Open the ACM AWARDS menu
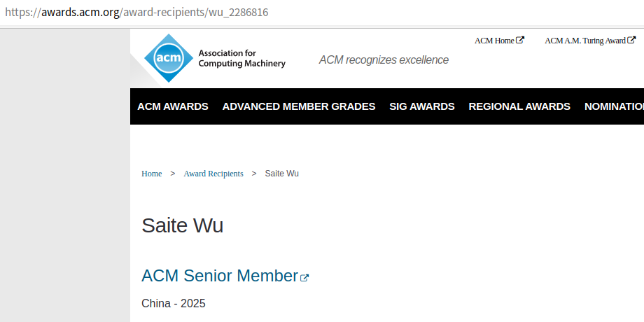644x322 pixels. [x=173, y=106]
